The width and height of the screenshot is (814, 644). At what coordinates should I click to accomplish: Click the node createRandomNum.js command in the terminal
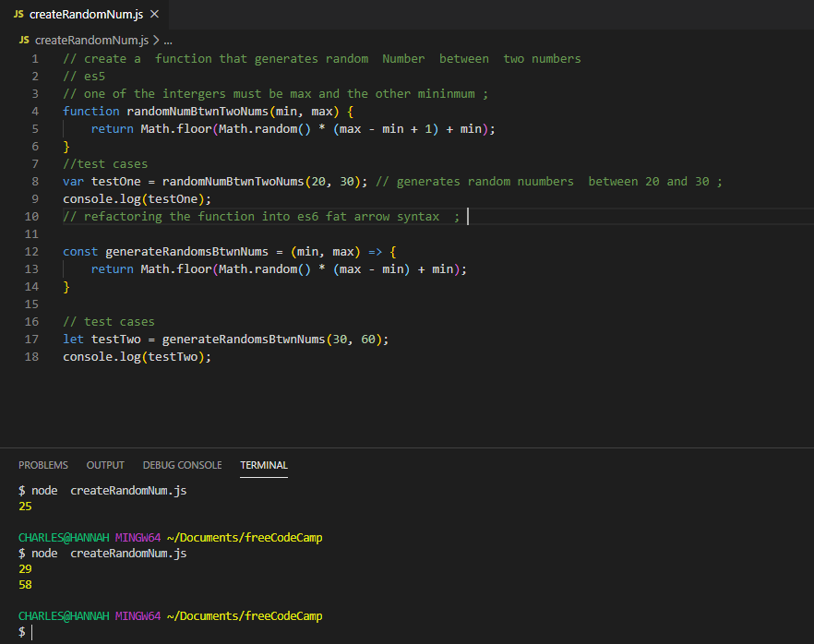coord(102,490)
